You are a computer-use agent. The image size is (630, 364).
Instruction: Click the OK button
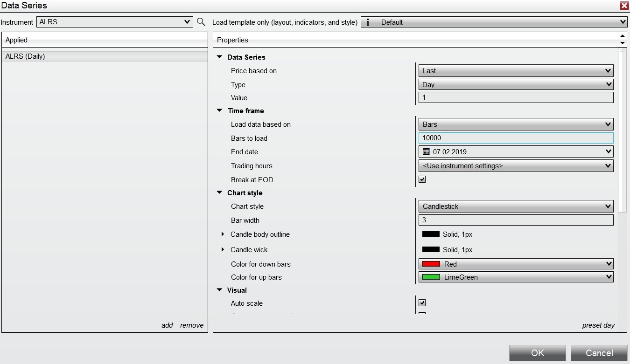click(538, 353)
